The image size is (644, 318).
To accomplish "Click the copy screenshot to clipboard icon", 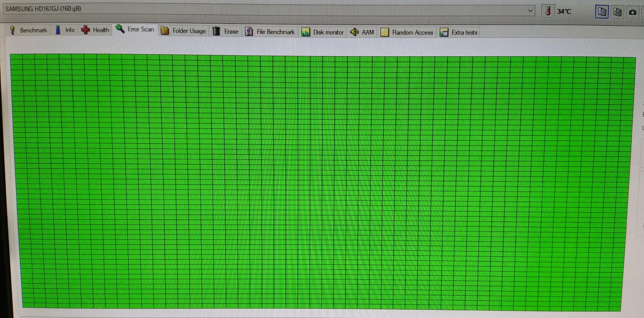I will [x=617, y=12].
